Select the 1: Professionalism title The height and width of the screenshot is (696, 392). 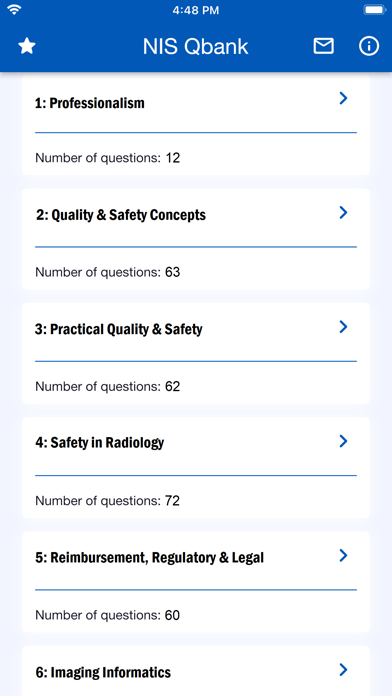click(x=90, y=103)
